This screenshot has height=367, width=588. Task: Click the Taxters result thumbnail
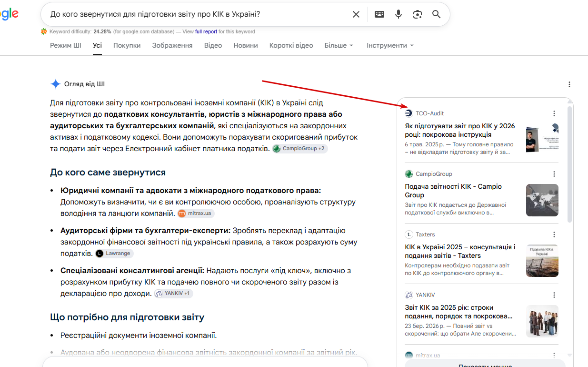pyautogui.click(x=542, y=261)
